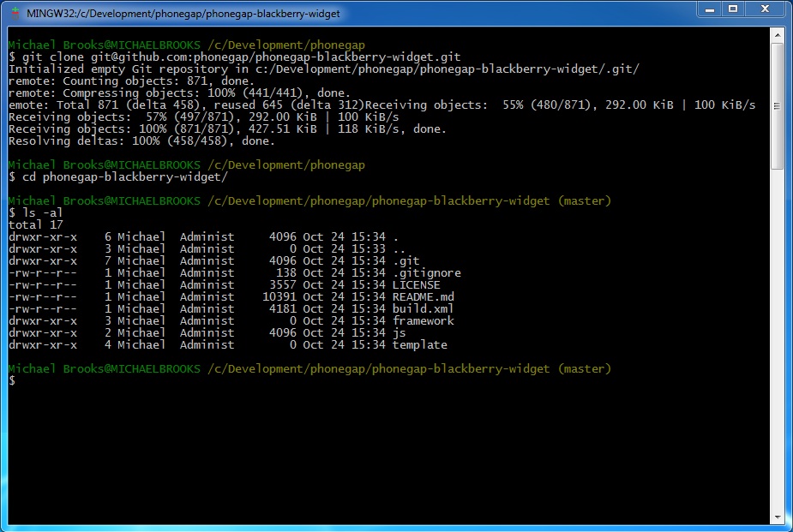This screenshot has width=793, height=532.
Task: Click the file size value 4181
Action: [x=283, y=309]
